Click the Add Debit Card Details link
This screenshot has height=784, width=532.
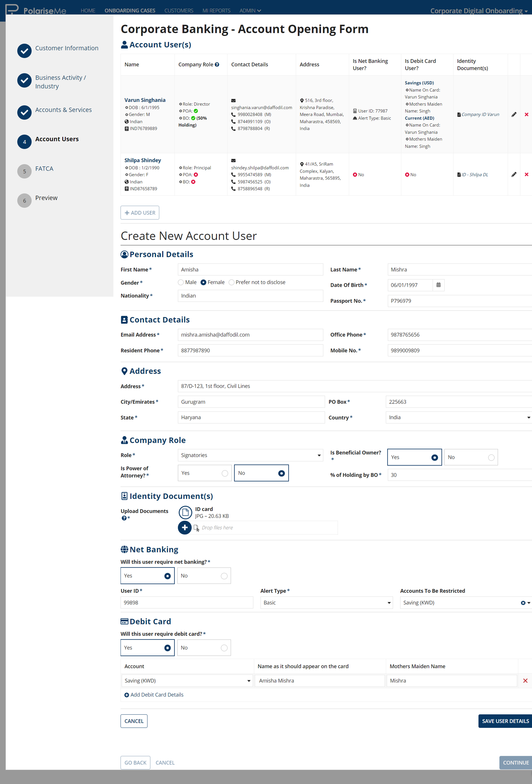(x=157, y=695)
